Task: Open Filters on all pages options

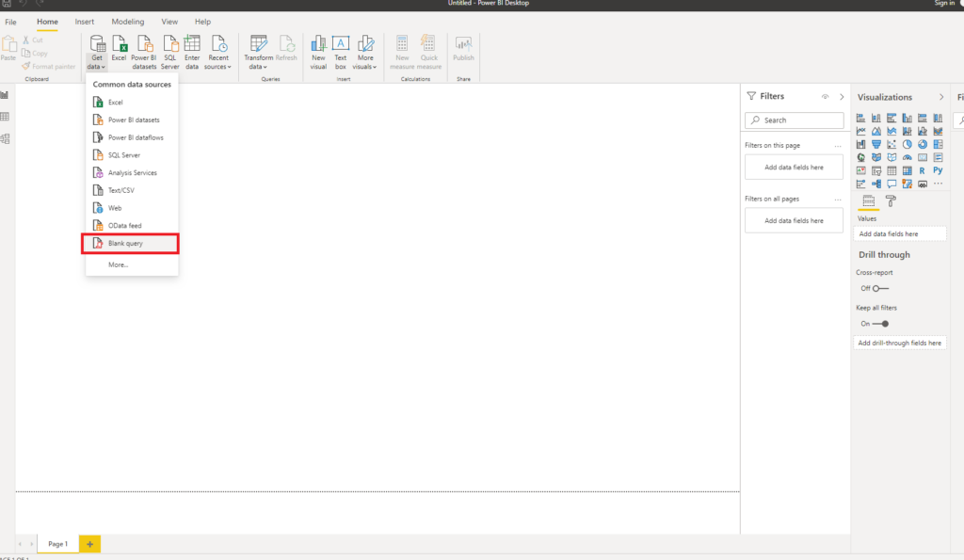Action: pos(837,200)
